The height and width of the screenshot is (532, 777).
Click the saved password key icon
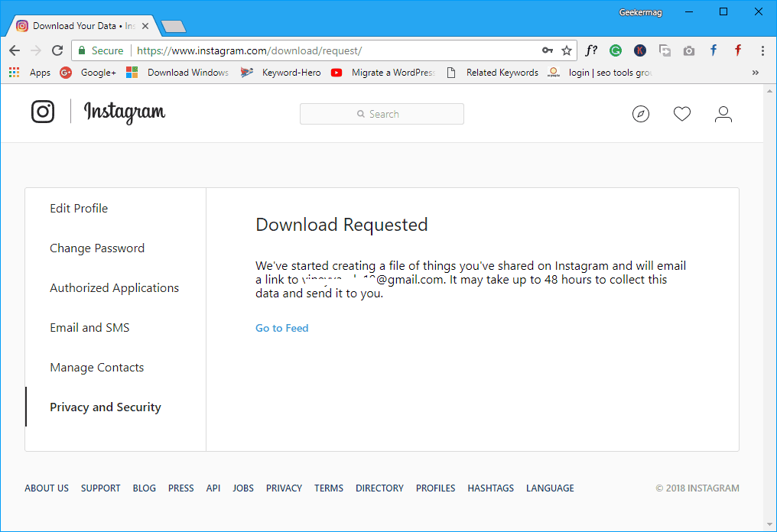(547, 50)
